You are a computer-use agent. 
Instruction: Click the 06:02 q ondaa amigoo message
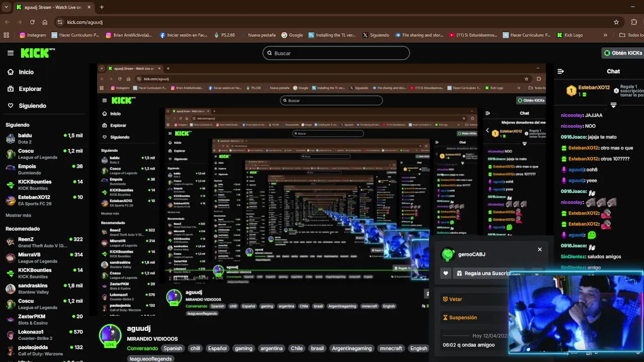468,345
